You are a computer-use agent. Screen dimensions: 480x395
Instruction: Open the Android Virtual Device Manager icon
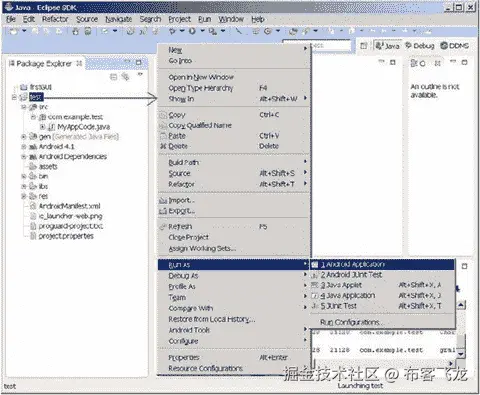pos(88,31)
